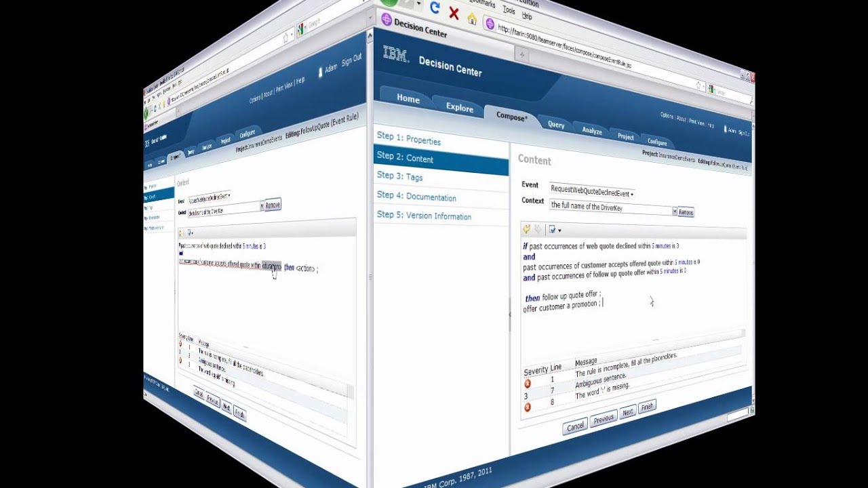This screenshot has height=488, width=868.
Task: Click the browser home icon in right window
Action: point(472,18)
